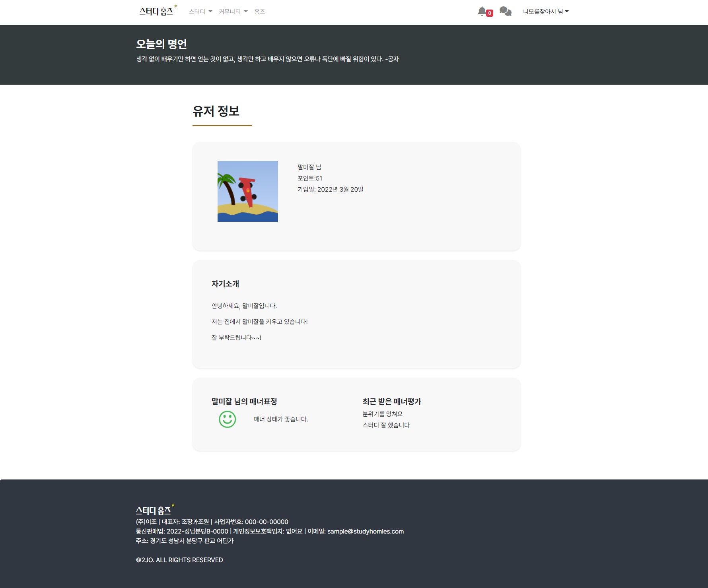This screenshot has width=708, height=588.
Task: Expand the 스터디 dropdown arrow
Action: pos(211,11)
